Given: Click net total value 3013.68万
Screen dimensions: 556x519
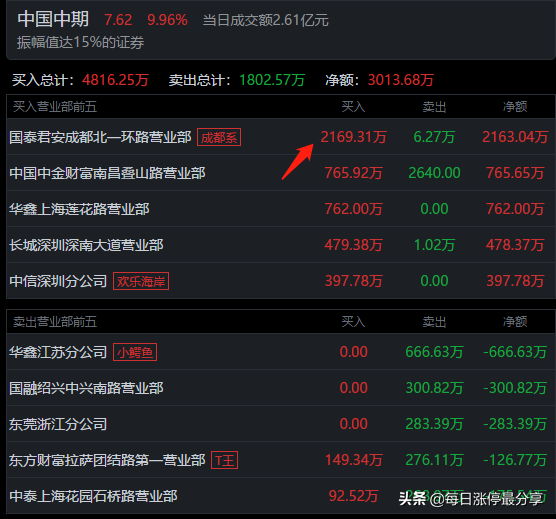Looking at the screenshot, I should [401, 80].
